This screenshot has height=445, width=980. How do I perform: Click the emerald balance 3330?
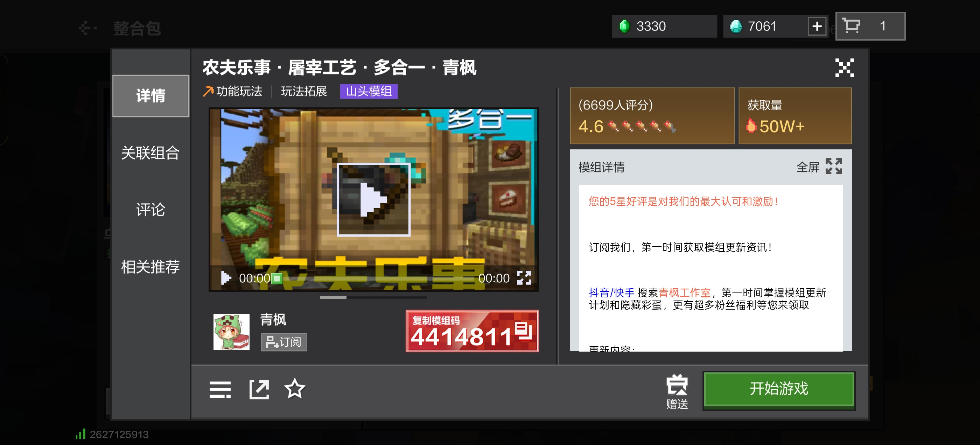[x=664, y=26]
